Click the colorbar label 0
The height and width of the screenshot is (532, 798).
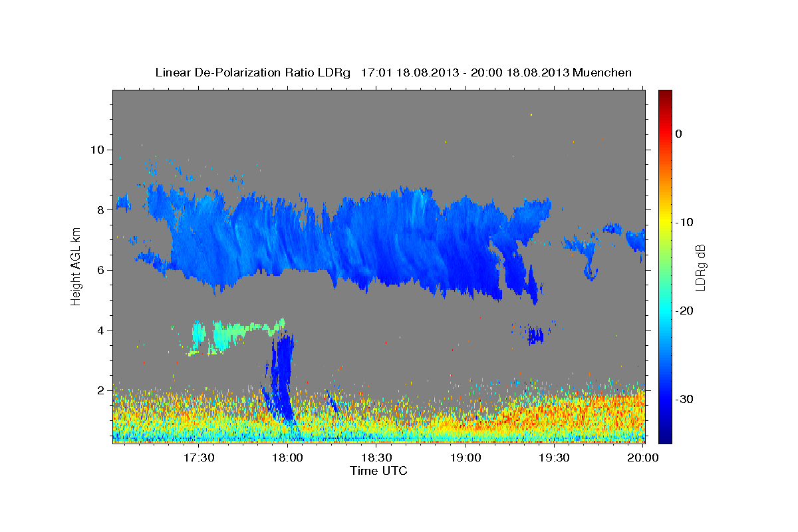679,134
